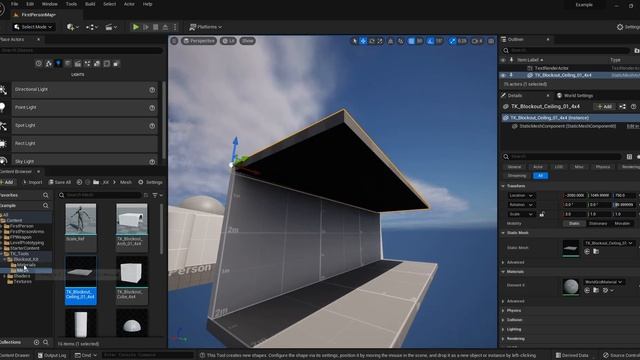This screenshot has width=640, height=360.
Task: Open the File menu
Action: (15, 4)
